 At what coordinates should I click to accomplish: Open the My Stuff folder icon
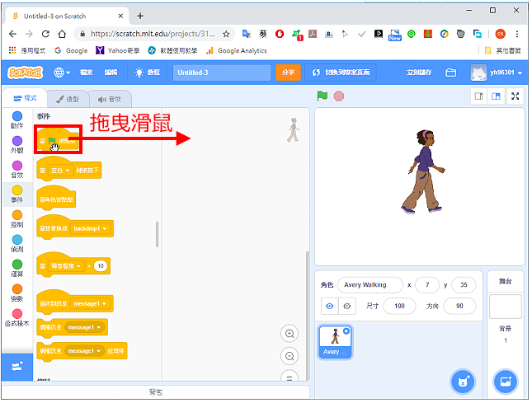[x=451, y=73]
